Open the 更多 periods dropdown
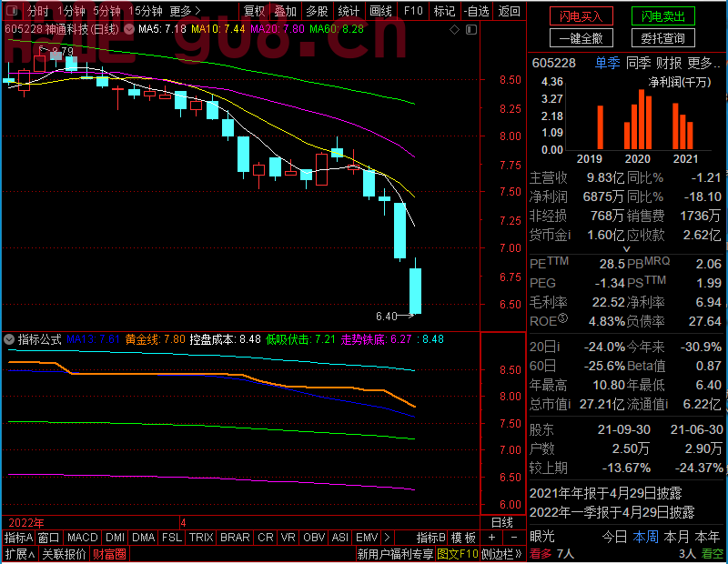 [x=185, y=11]
